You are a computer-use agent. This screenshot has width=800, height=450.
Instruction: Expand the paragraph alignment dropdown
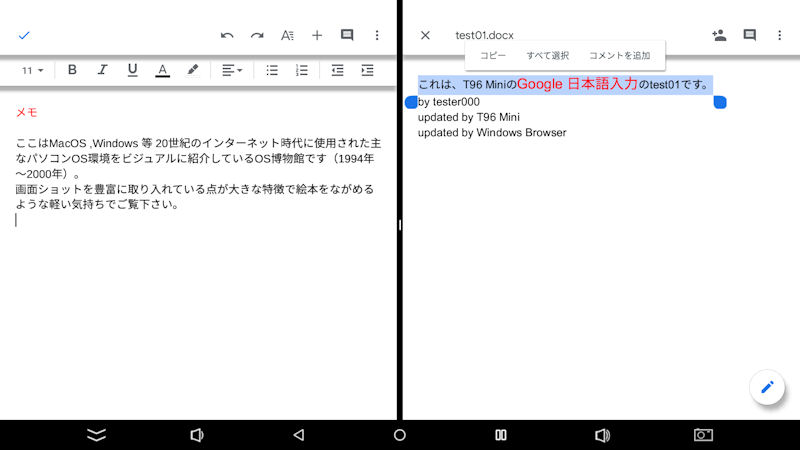(232, 70)
